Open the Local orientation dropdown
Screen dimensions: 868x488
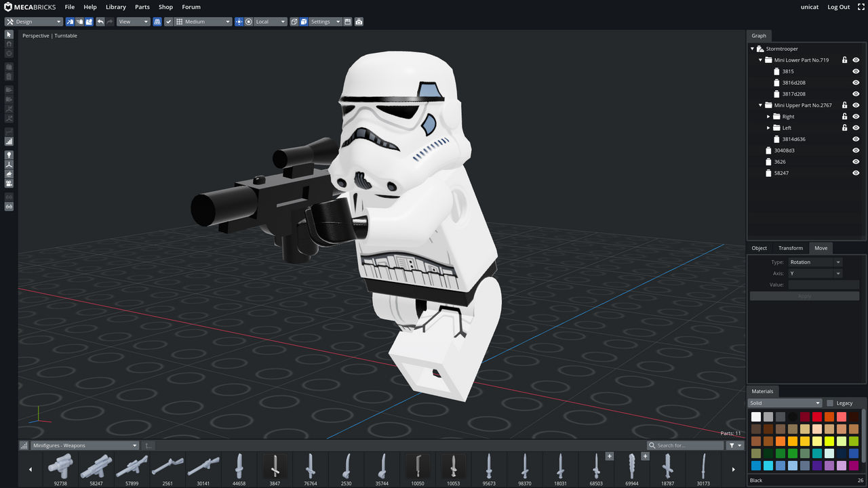click(x=271, y=22)
